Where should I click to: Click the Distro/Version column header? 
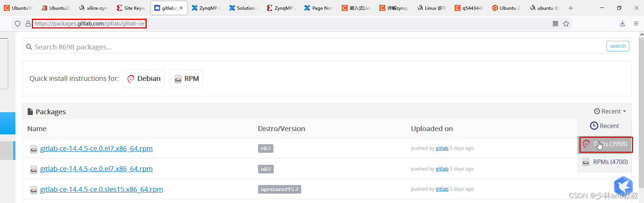pyautogui.click(x=281, y=128)
